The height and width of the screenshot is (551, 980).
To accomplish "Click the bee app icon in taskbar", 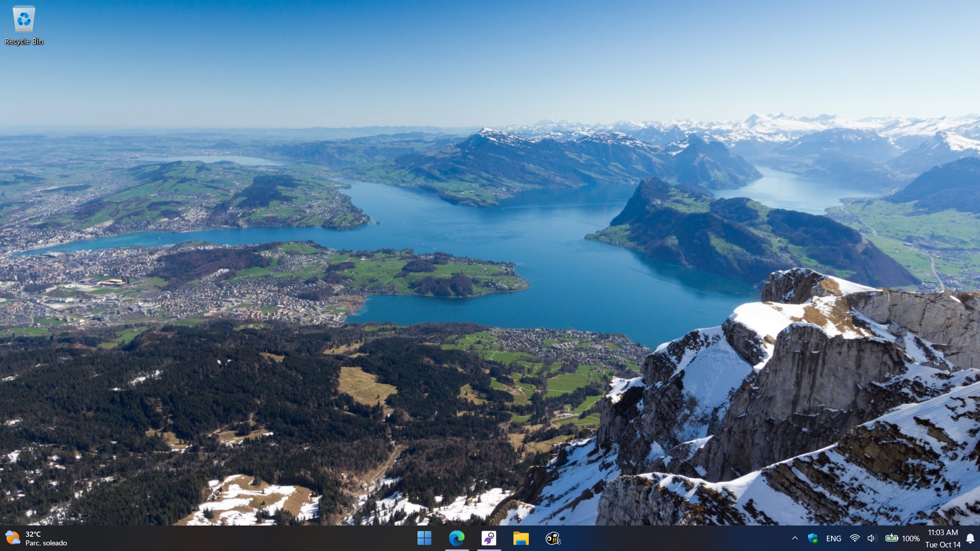I will (553, 538).
